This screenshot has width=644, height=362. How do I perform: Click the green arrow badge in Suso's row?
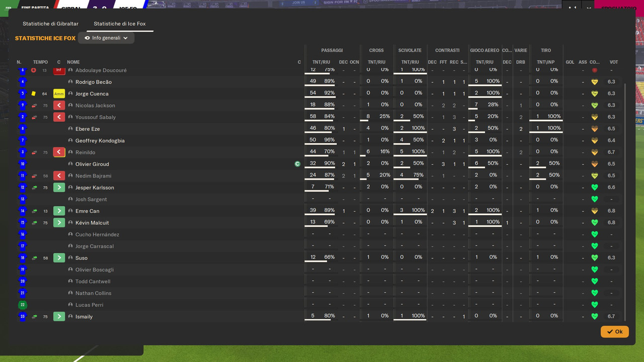pos(59,258)
